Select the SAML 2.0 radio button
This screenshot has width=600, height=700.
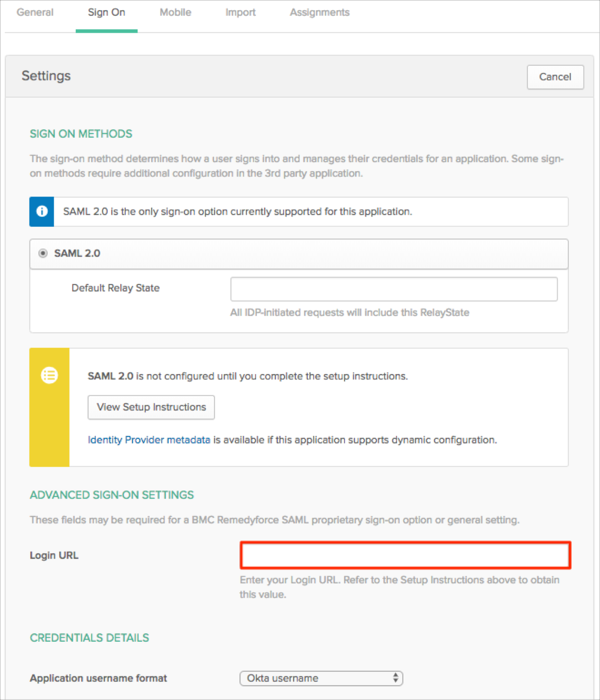pyautogui.click(x=43, y=254)
